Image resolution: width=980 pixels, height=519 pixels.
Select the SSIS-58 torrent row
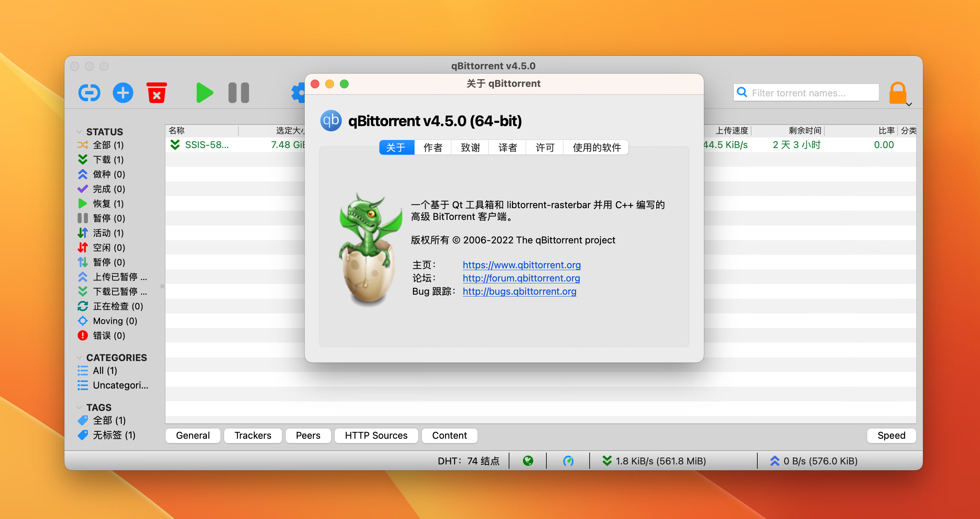pos(207,145)
